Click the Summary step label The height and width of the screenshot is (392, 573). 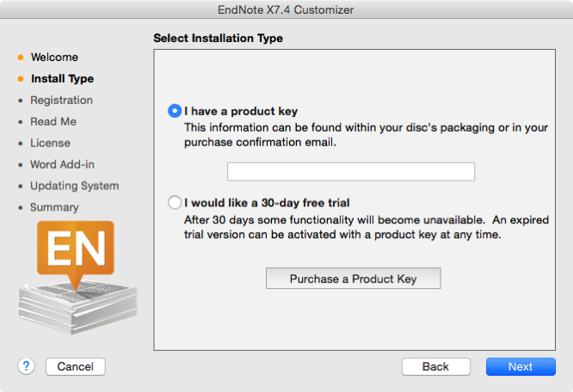[x=54, y=208]
